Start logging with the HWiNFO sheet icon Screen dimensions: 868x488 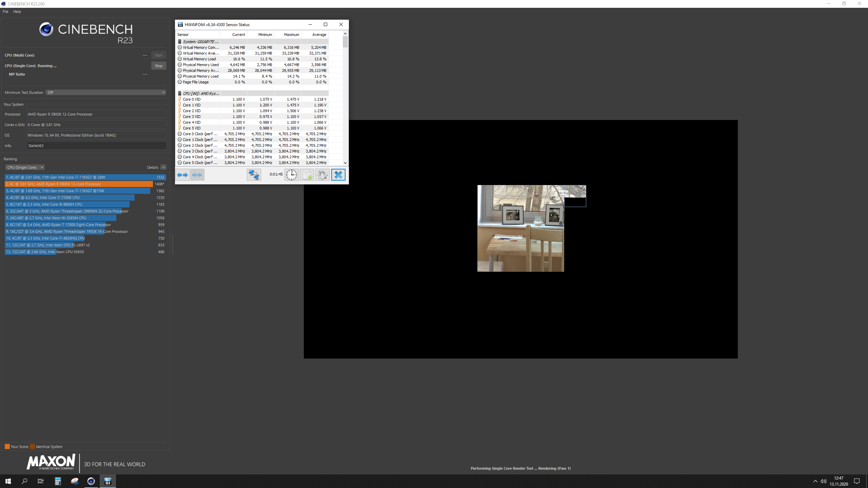point(307,175)
